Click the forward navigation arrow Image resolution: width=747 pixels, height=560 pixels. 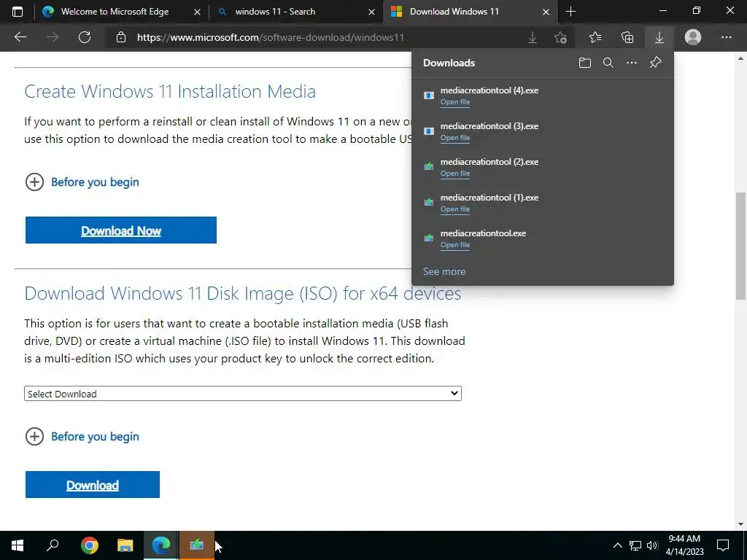[x=53, y=37]
